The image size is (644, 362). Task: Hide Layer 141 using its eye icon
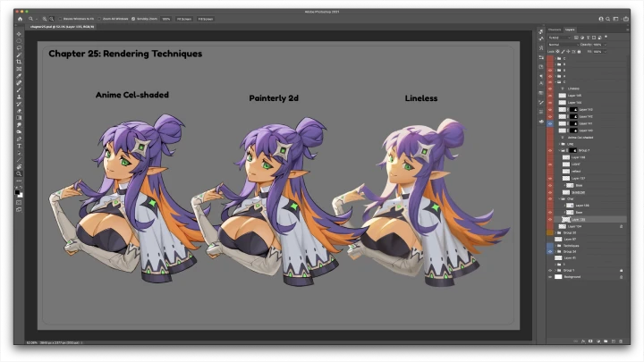[x=550, y=123]
